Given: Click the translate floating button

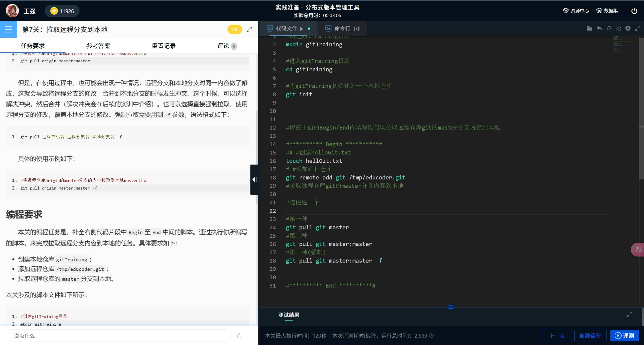Looking at the screenshot, I should [638, 249].
